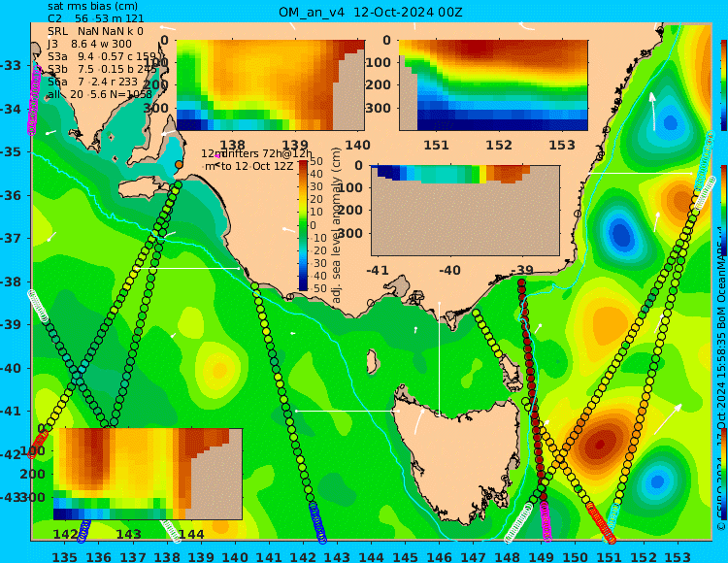Click the longitude label 150
728x563 pixels.
[x=576, y=557]
